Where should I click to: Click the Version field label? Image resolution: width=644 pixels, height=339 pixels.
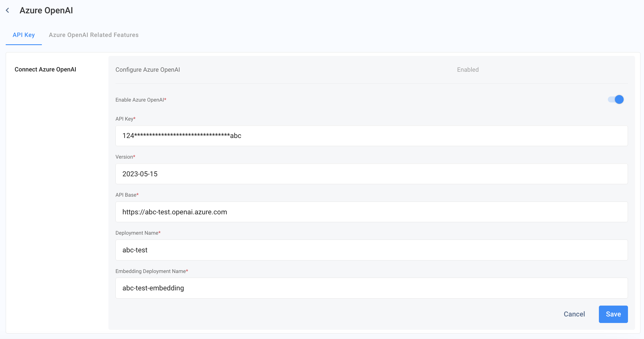(x=125, y=157)
